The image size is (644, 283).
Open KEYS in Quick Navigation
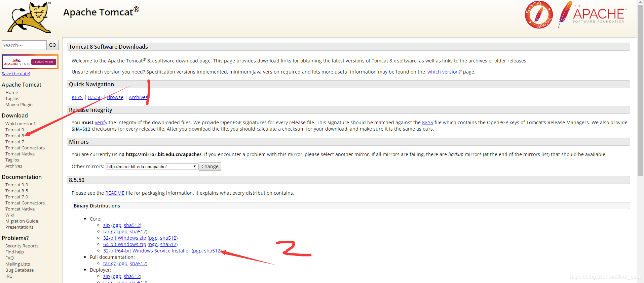click(77, 97)
